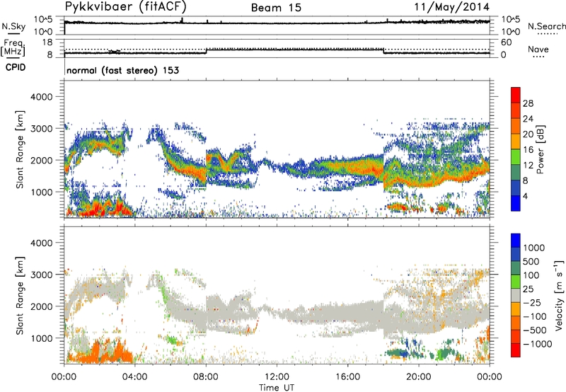
Task: Click the 4 label on Power colorbar
Action: tap(525, 196)
